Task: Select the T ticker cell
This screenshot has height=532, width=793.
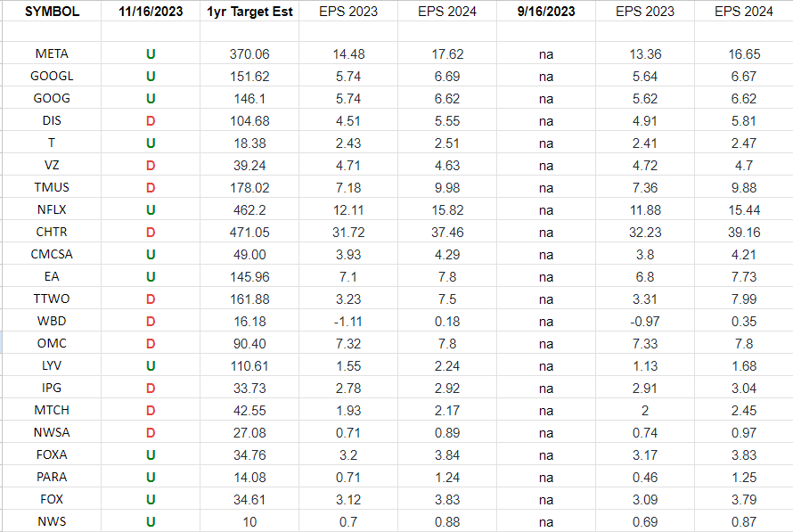Action: coord(52,143)
